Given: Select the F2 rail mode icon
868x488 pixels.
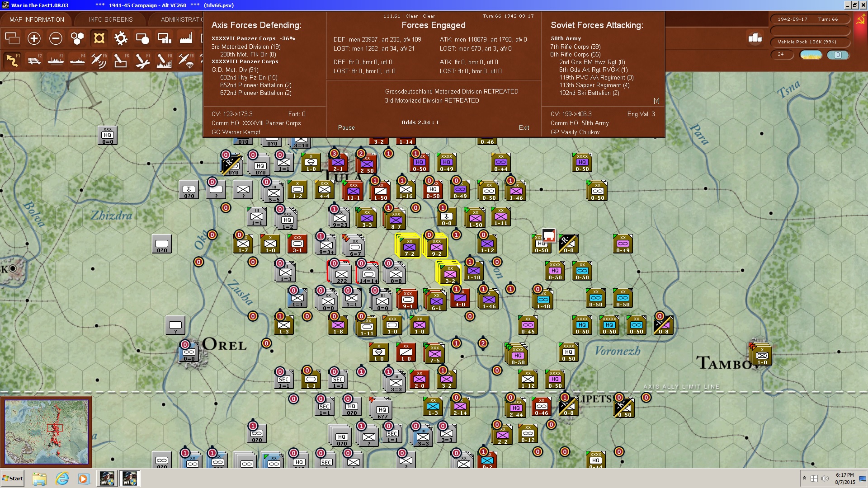Looking at the screenshot, I should pyautogui.click(x=34, y=60).
